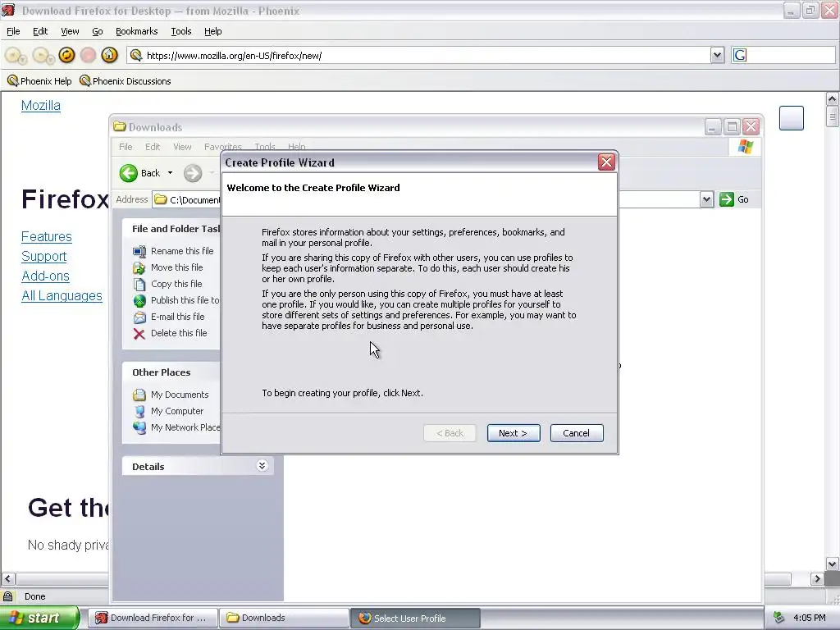This screenshot has height=630, width=840.
Task: Open the Phoenix Help bookmark
Action: click(39, 81)
